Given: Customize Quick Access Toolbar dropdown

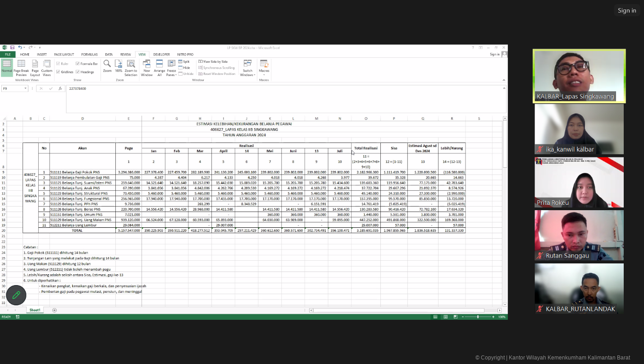Looking at the screenshot, I should click(x=40, y=47).
